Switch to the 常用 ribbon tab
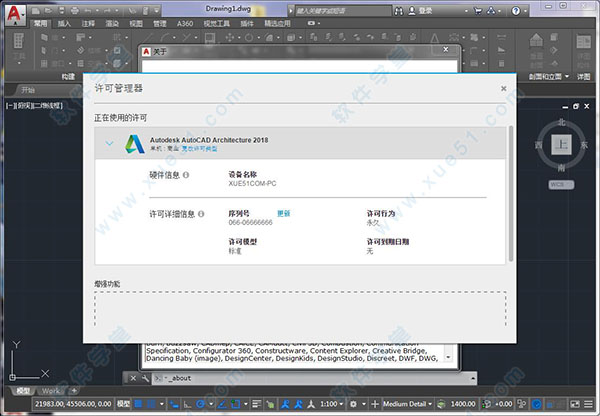Viewport: 600px width, 416px height. coord(40,24)
